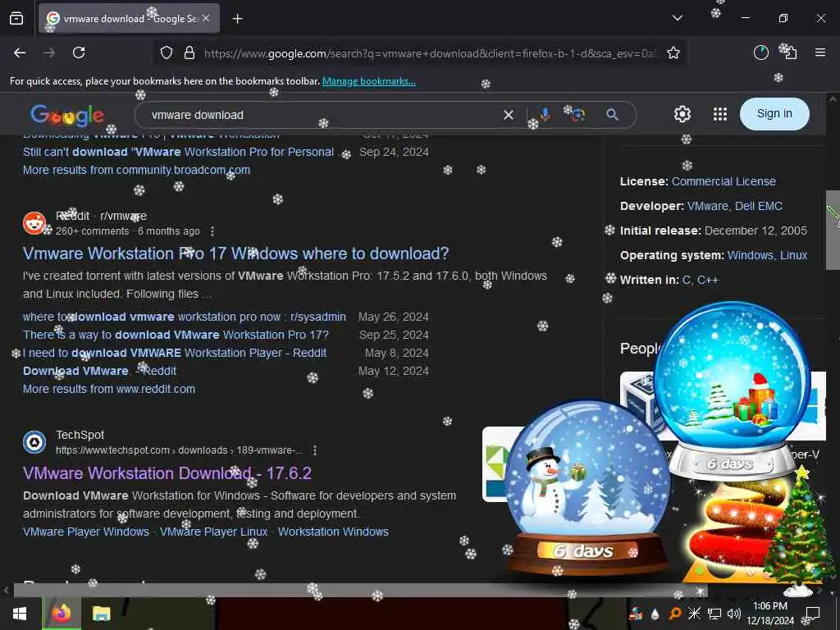This screenshot has height=630, width=840.
Task: Open Still can't download VMware Workstation link
Action: [x=178, y=152]
